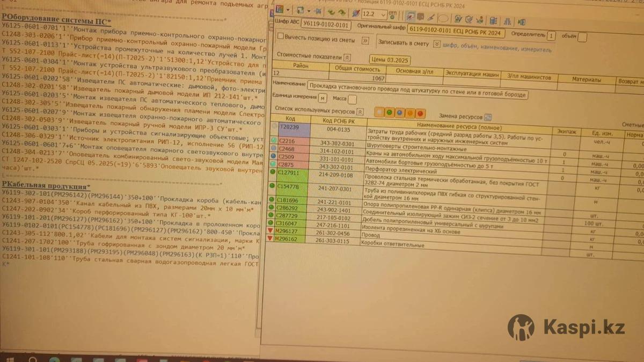
Task: Click the green forward arrow toolbar icon
Action: tap(341, 12)
